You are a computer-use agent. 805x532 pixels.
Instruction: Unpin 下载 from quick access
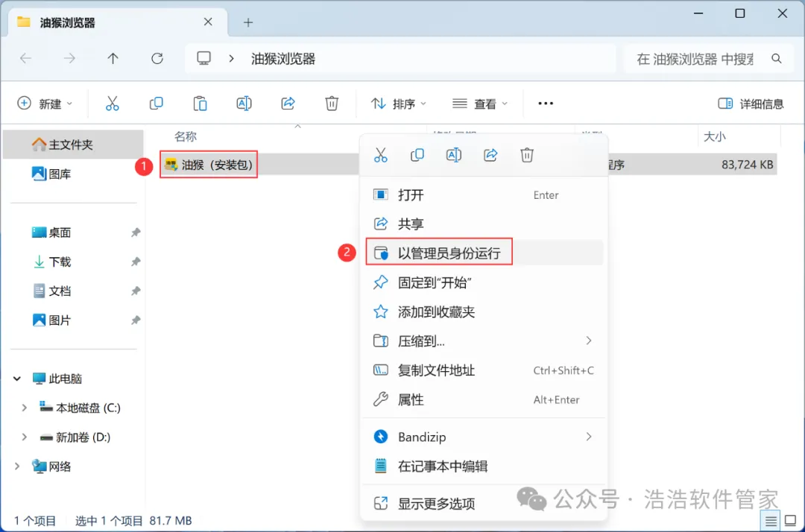pyautogui.click(x=136, y=262)
